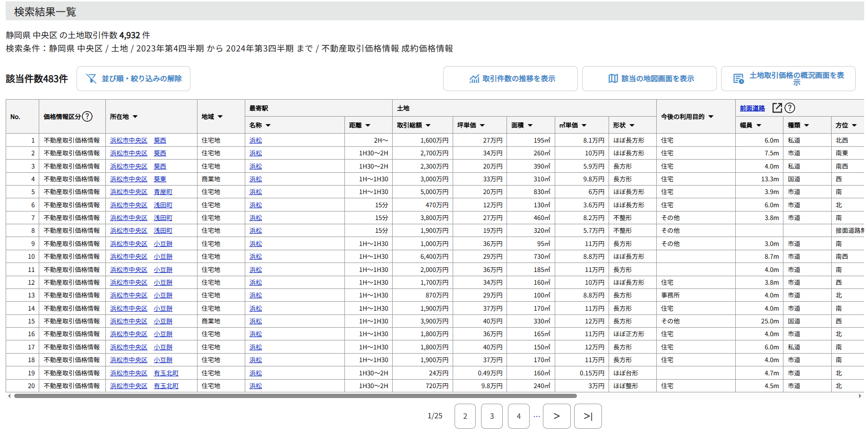Go to page 4
868x432 pixels.
point(519,416)
